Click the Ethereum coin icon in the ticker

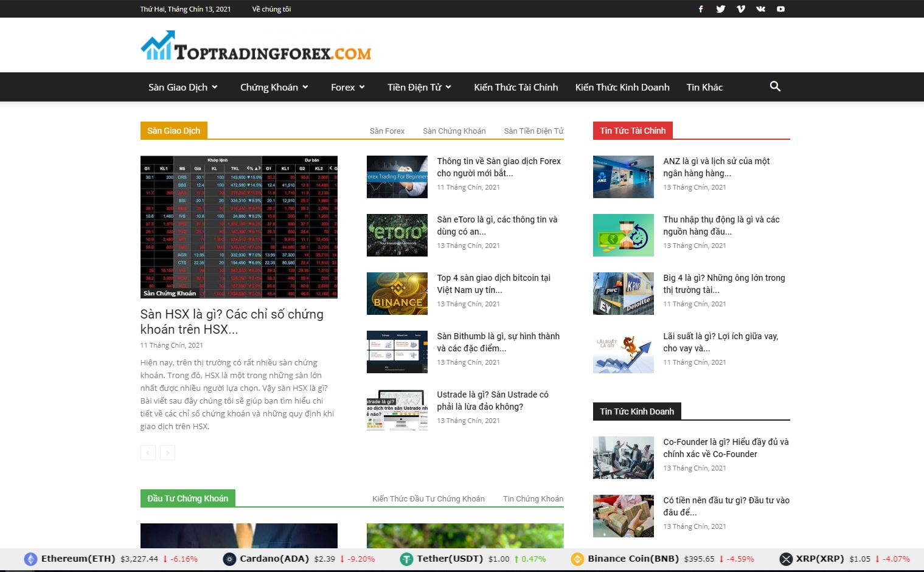click(30, 559)
